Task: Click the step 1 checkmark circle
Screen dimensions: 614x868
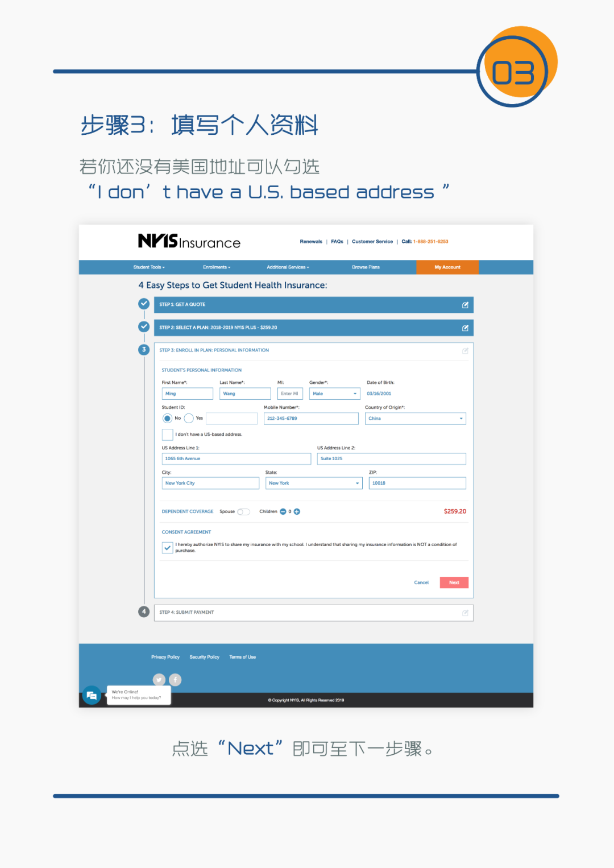Action: click(x=144, y=304)
